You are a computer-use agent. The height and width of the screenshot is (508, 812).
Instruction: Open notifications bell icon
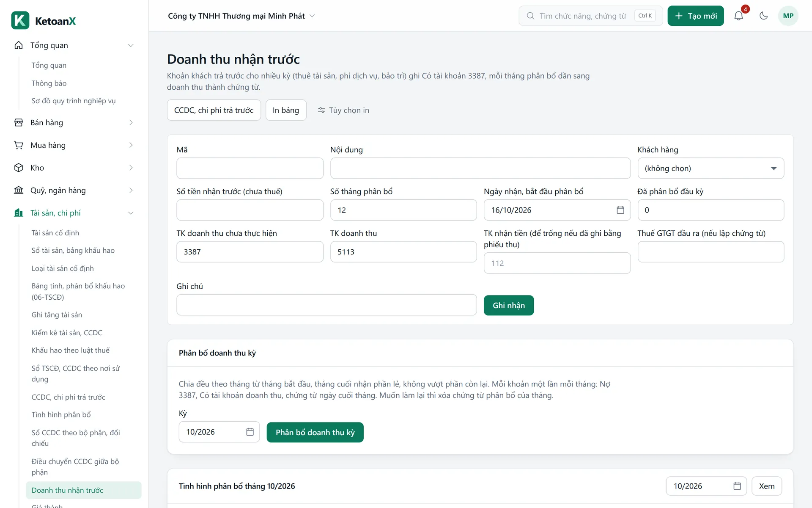(x=738, y=16)
